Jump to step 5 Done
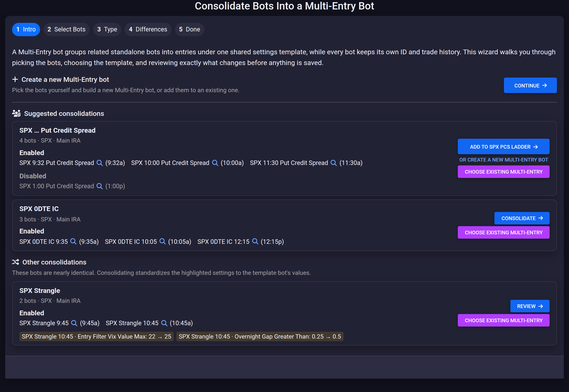 (189, 30)
